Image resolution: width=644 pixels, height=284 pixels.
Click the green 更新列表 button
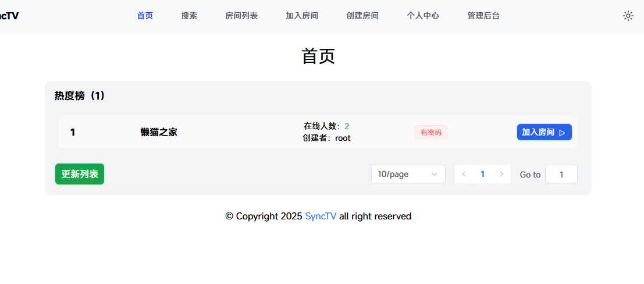[x=80, y=174]
